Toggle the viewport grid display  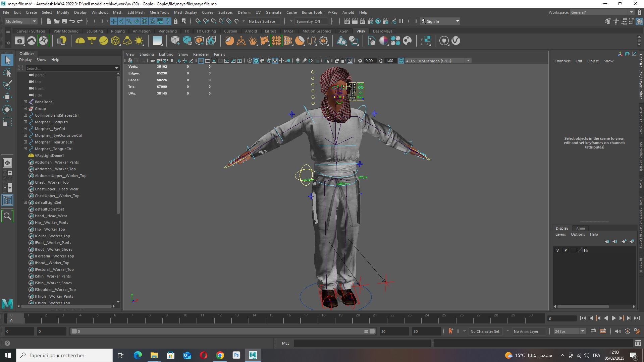pos(201,61)
